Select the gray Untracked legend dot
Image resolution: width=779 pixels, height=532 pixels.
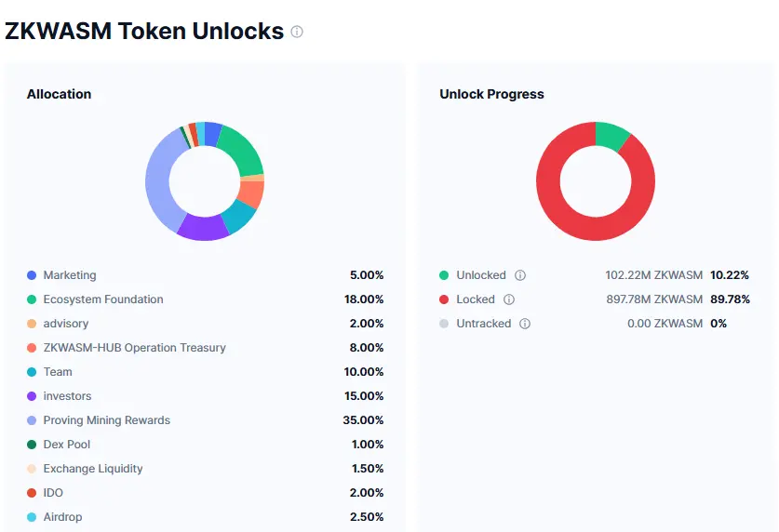(x=444, y=324)
